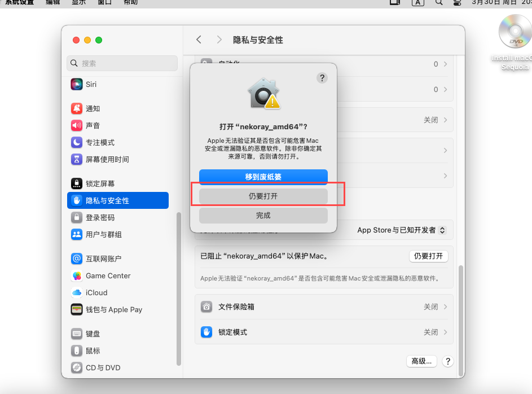
Task: Click the dialog's question mark help button
Action: point(322,78)
